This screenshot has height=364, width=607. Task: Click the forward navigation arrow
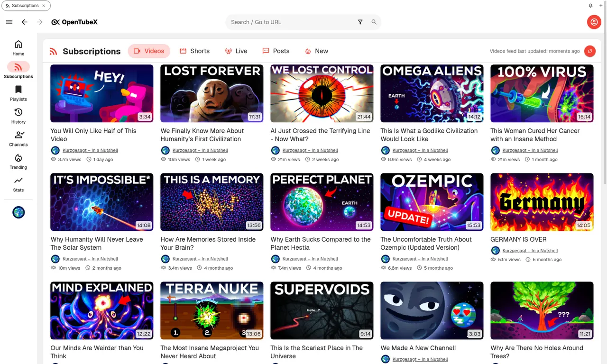[40, 22]
